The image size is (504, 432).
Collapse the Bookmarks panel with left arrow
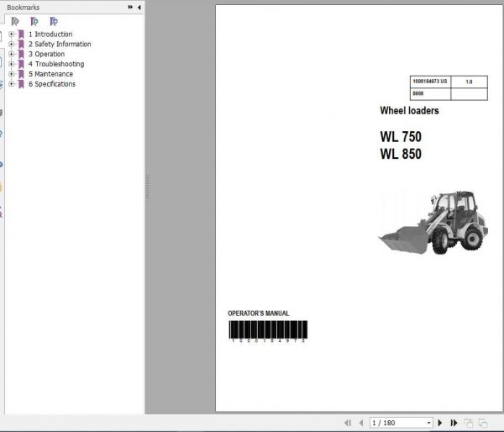139,7
